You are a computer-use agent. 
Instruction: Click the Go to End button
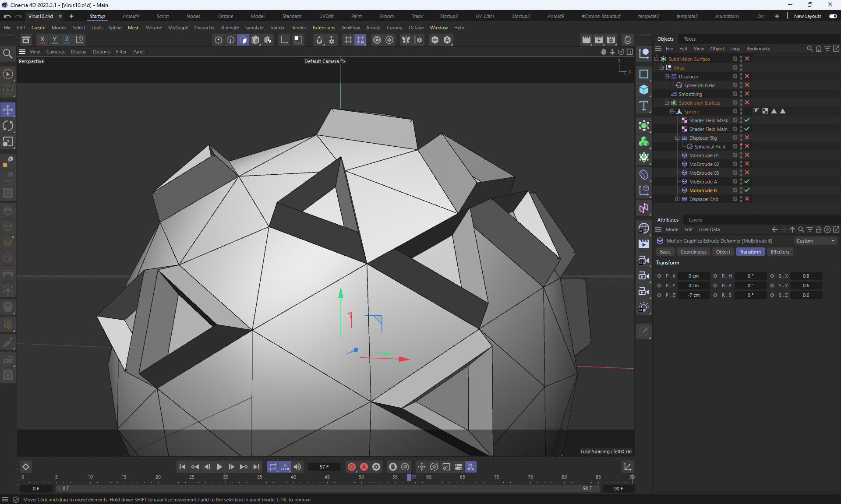257,467
